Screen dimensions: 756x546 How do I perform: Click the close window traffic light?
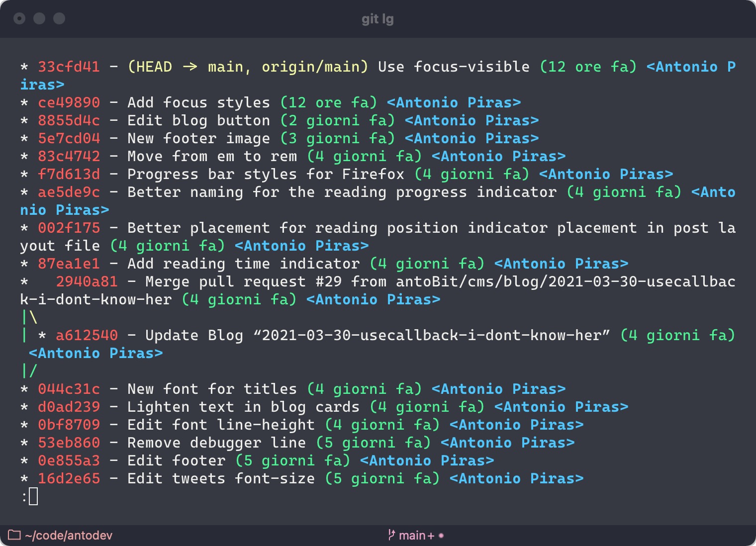click(x=19, y=18)
